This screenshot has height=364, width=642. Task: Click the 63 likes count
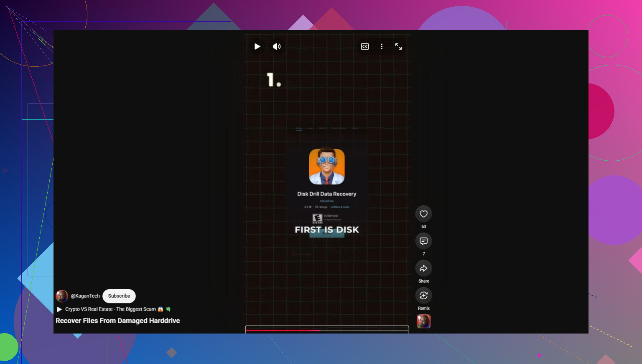coord(423,227)
